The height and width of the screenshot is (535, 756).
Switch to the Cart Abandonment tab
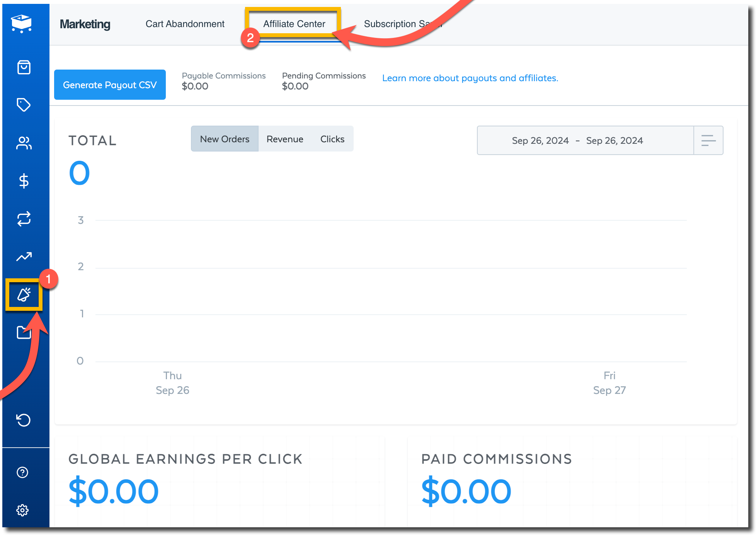click(x=185, y=24)
